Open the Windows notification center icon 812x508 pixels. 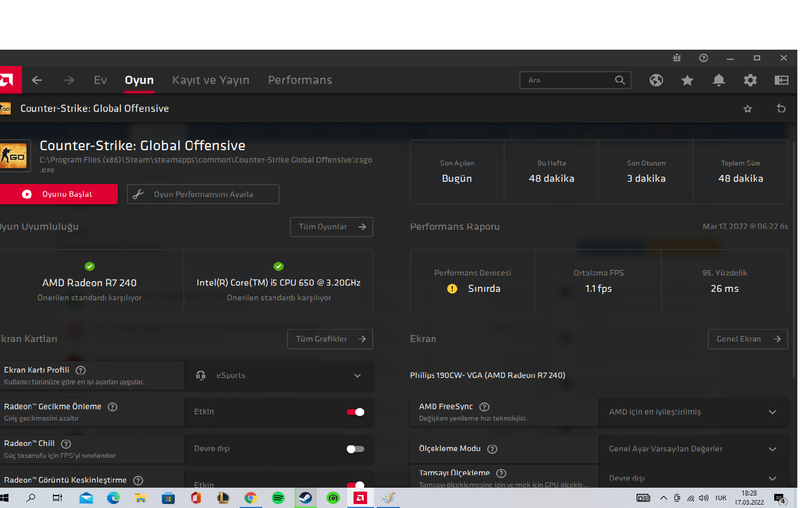[x=780, y=498]
